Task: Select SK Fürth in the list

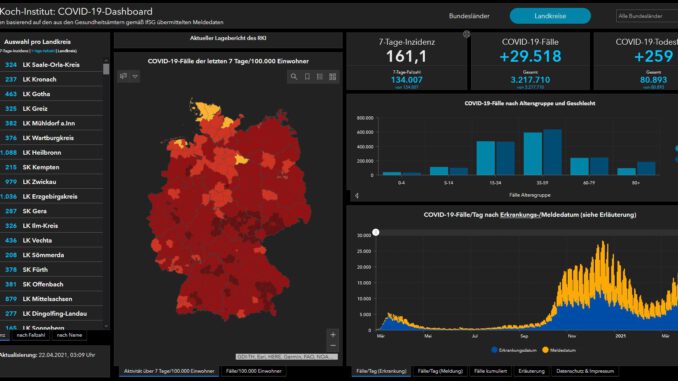Action: 51,270
